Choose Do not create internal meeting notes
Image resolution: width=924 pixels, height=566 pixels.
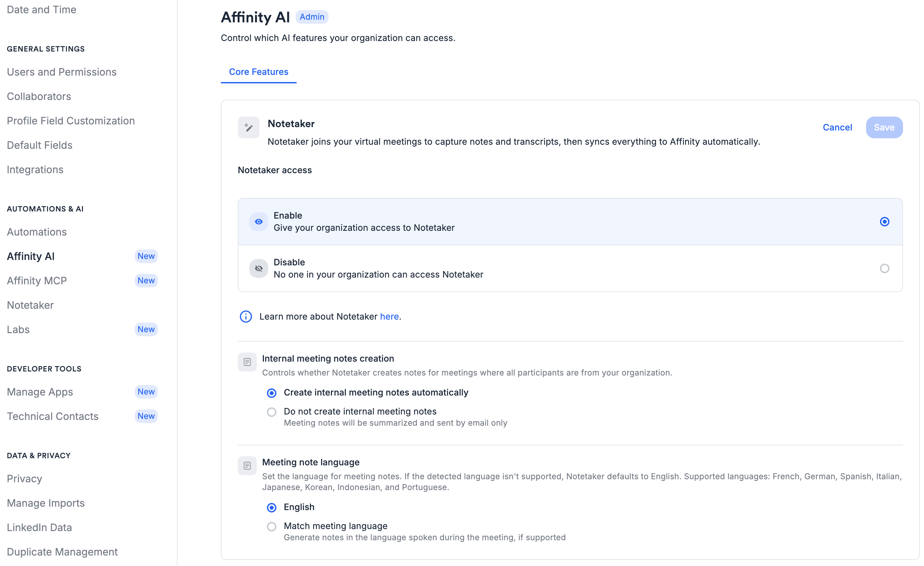272,412
